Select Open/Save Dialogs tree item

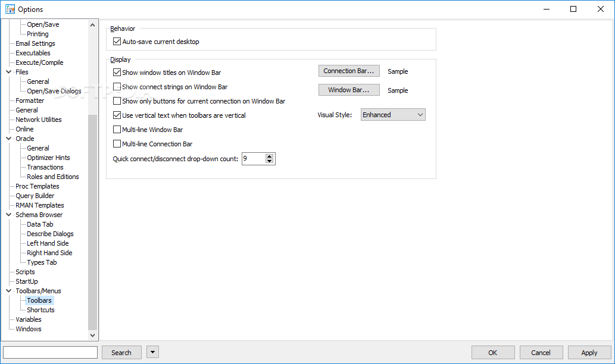pyautogui.click(x=54, y=91)
